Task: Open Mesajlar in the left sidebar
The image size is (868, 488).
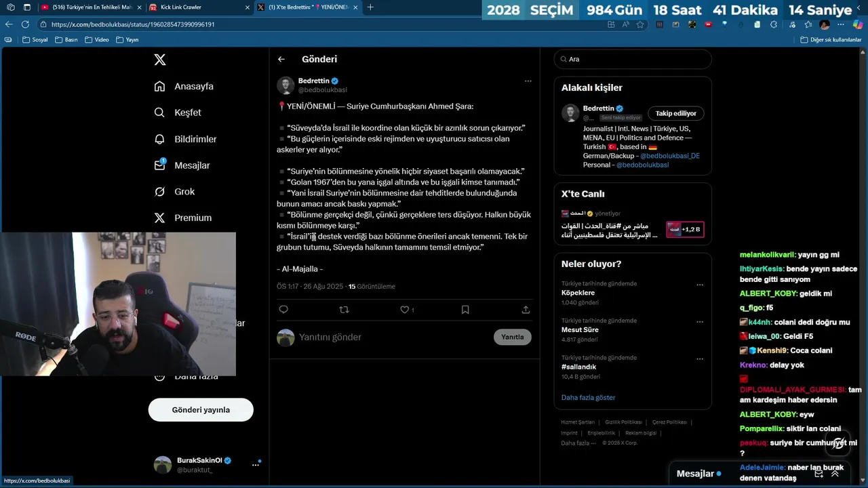Action: tap(182, 165)
